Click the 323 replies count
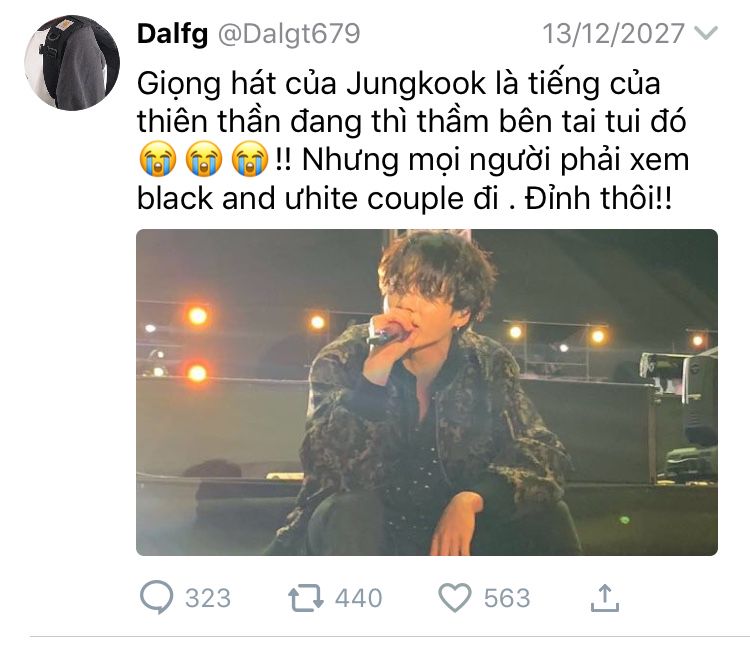The height and width of the screenshot is (648, 750). [x=208, y=598]
